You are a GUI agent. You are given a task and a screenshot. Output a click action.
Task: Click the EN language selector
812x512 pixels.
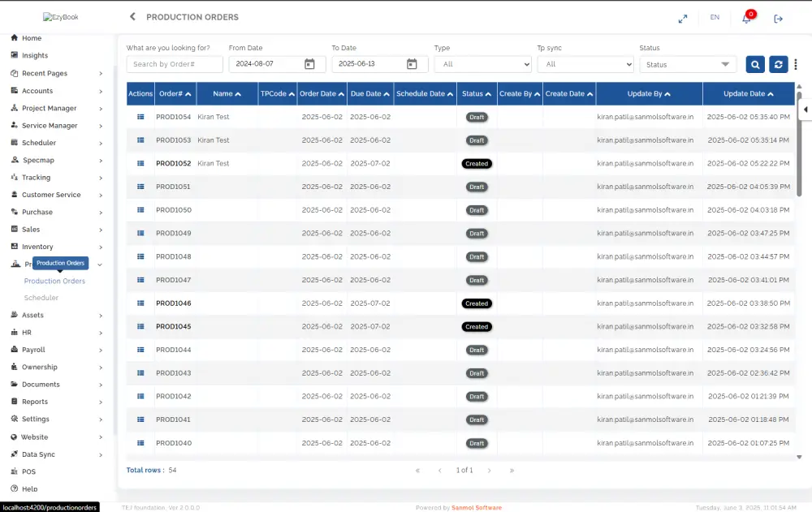pyautogui.click(x=715, y=18)
